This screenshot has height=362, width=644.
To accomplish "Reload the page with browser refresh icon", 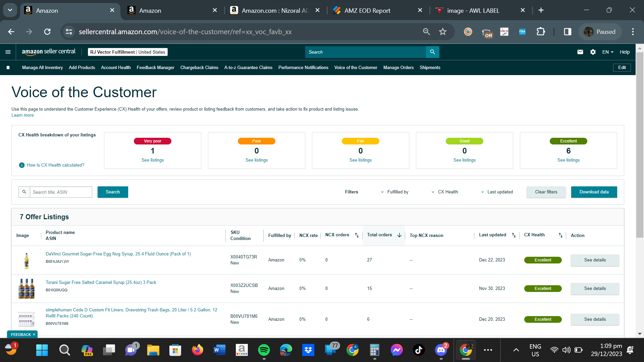I will [47, 32].
